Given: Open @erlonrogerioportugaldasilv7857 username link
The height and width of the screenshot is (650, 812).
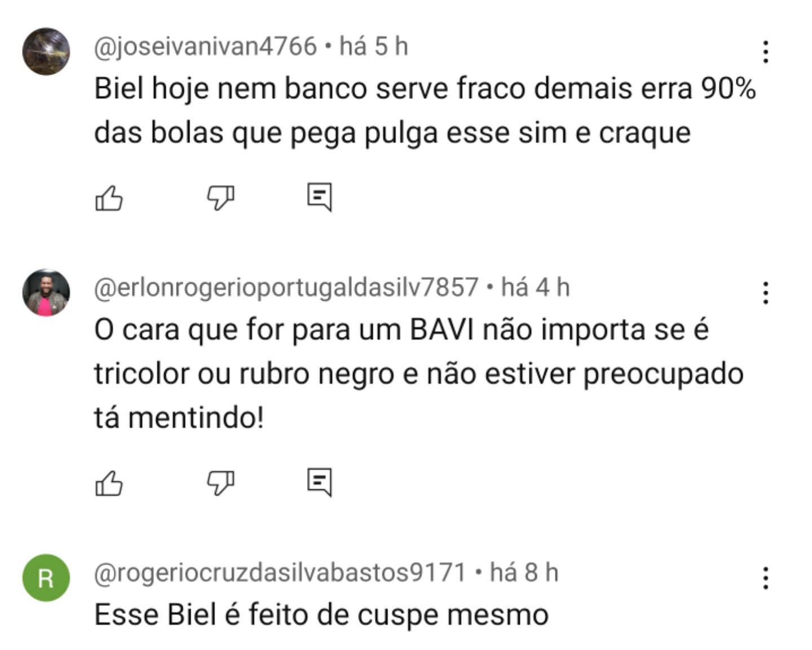Looking at the screenshot, I should (286, 288).
